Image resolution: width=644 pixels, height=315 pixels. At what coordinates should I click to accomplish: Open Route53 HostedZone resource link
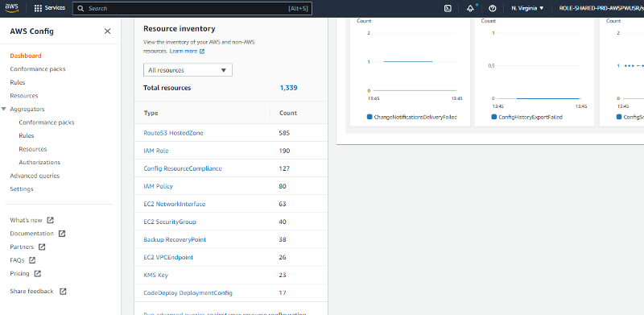tap(173, 133)
